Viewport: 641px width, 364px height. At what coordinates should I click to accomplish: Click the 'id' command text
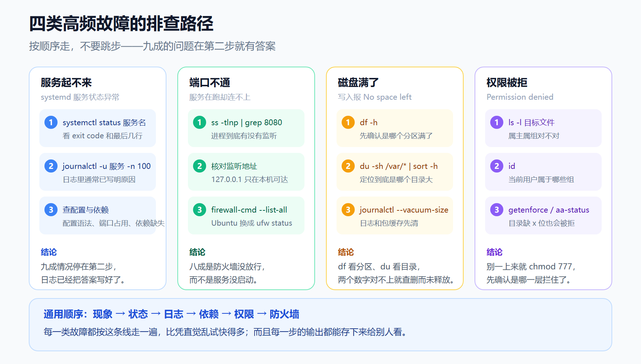512,166
